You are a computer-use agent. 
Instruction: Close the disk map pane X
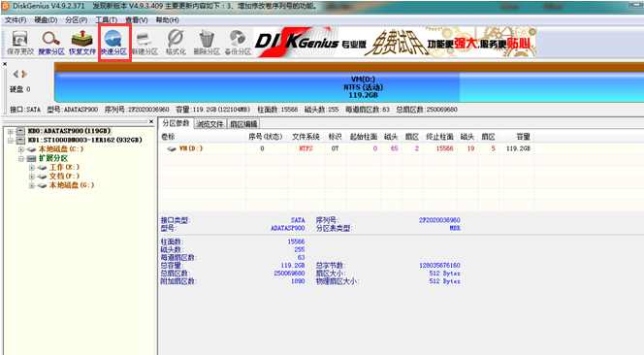click(5, 64)
